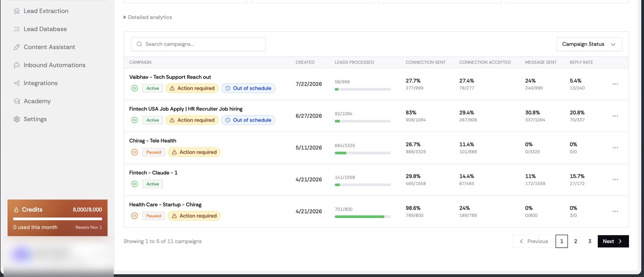Open Academy section
This screenshot has width=644, height=277.
[37, 101]
